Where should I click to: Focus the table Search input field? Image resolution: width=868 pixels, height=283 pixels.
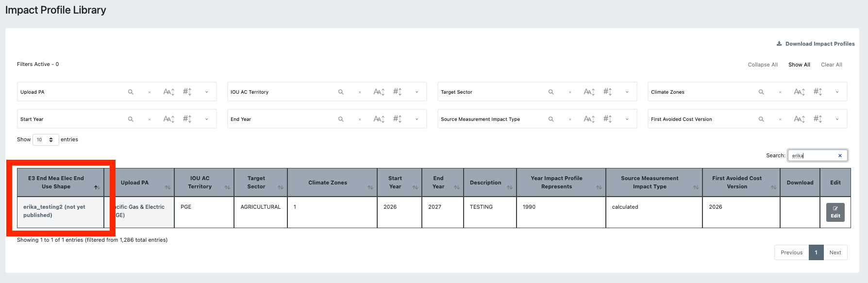(818, 155)
